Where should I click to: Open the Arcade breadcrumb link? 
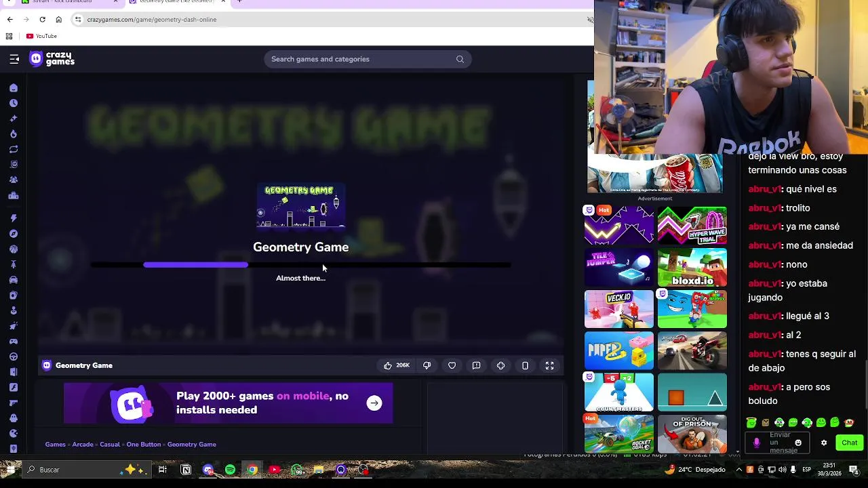pos(83,445)
